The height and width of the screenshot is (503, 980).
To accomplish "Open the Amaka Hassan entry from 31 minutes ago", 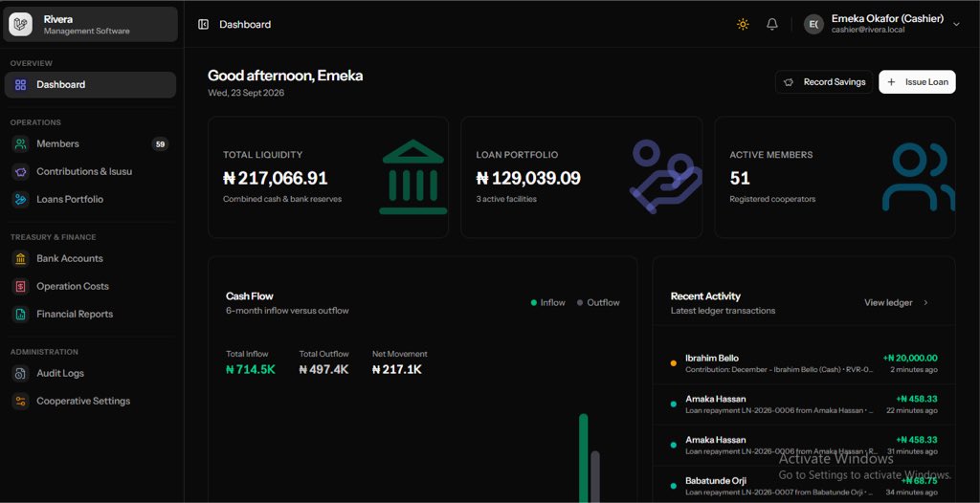I will coord(804,446).
